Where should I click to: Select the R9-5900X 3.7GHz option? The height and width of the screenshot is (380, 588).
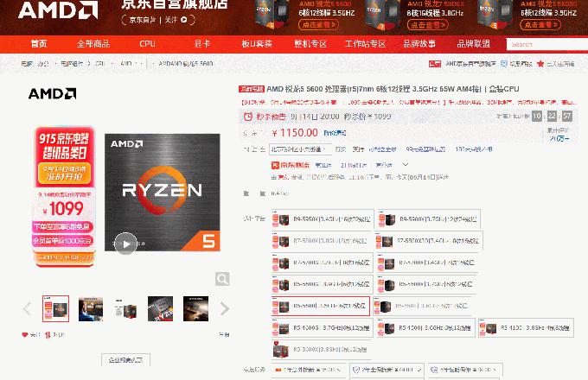pos(429,219)
